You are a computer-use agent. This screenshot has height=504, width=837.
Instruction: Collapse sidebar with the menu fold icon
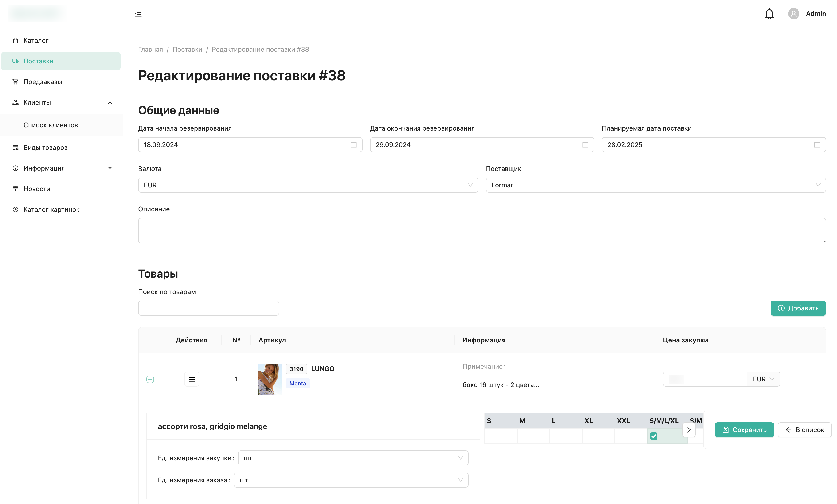point(138,14)
